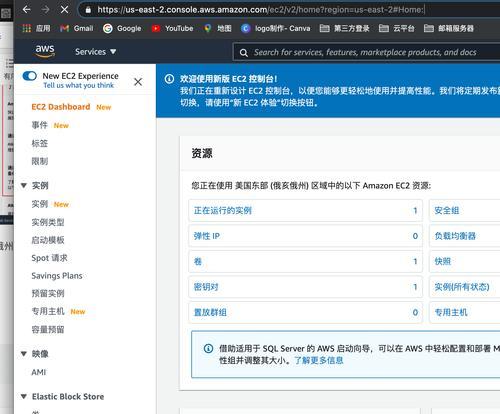Click the browser forward arrow

[45, 10]
